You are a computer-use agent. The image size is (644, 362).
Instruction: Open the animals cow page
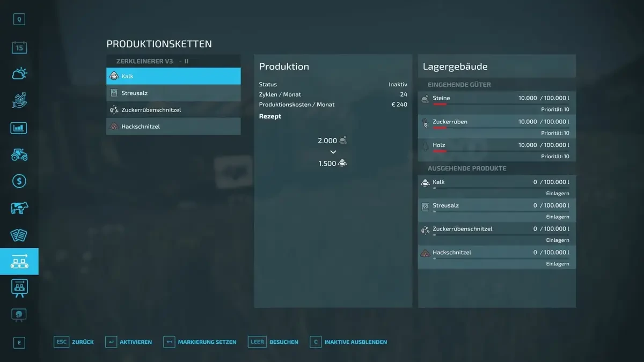click(x=19, y=208)
